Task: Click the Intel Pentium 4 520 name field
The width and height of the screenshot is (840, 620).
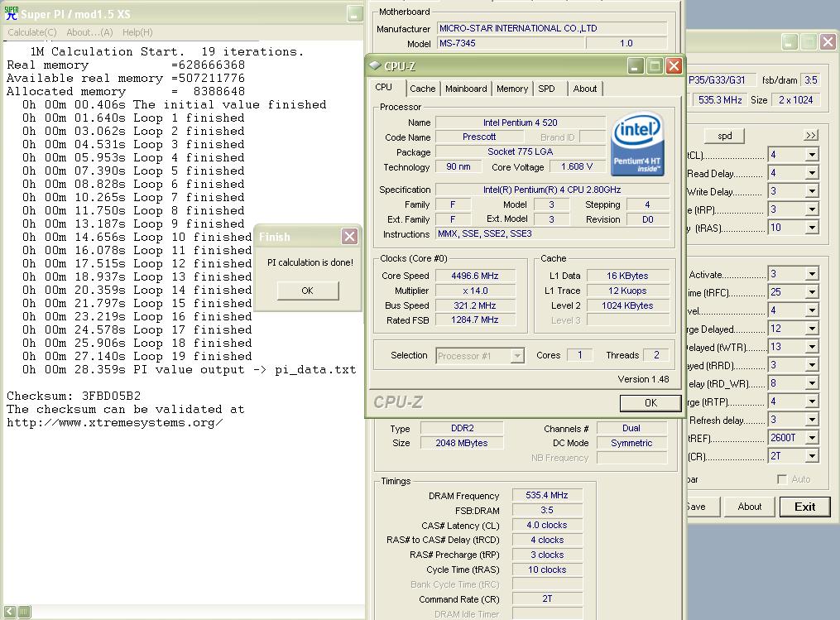Action: point(520,123)
